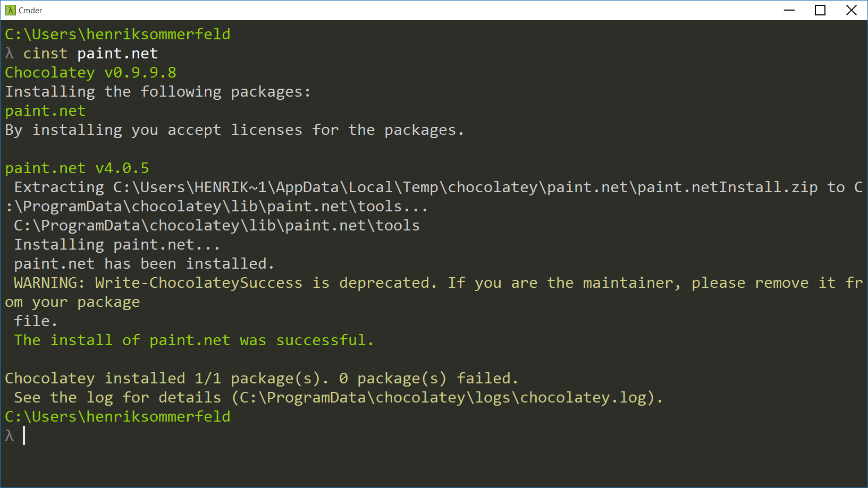Click the Extracting paint.netInstall.zip path line

click(x=434, y=197)
